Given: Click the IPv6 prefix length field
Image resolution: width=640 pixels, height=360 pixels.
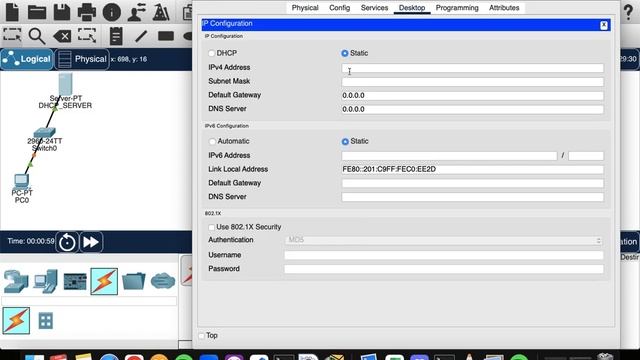Looking at the screenshot, I should 586,156.
